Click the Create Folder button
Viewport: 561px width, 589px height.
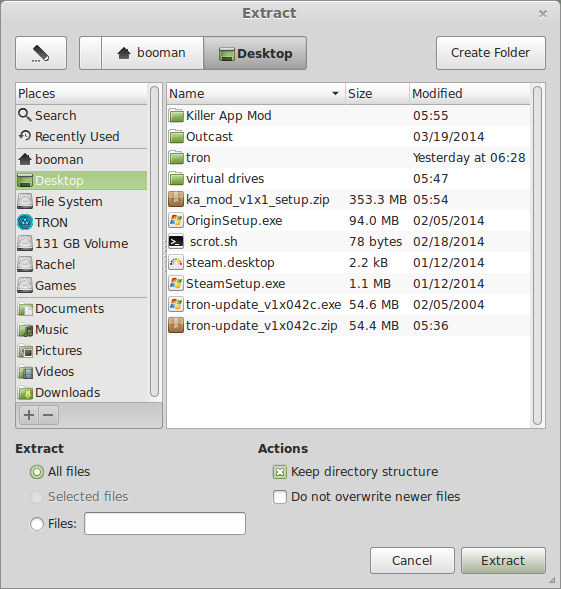click(491, 53)
